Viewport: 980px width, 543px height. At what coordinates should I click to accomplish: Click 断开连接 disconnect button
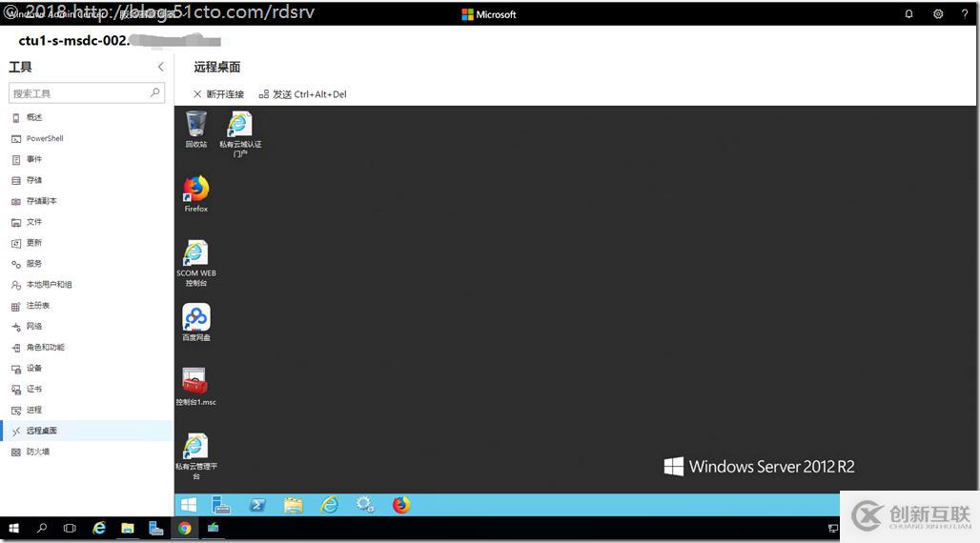click(218, 94)
